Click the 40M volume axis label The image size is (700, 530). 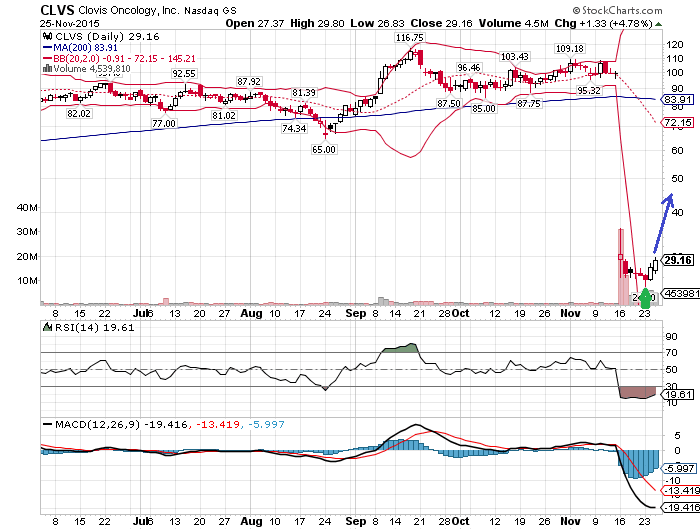click(x=27, y=207)
